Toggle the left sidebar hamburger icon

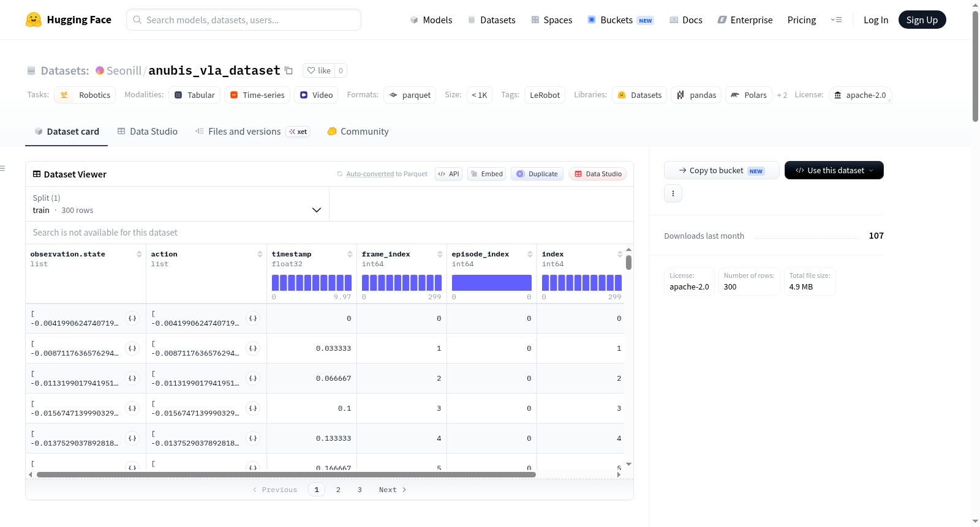point(2,168)
